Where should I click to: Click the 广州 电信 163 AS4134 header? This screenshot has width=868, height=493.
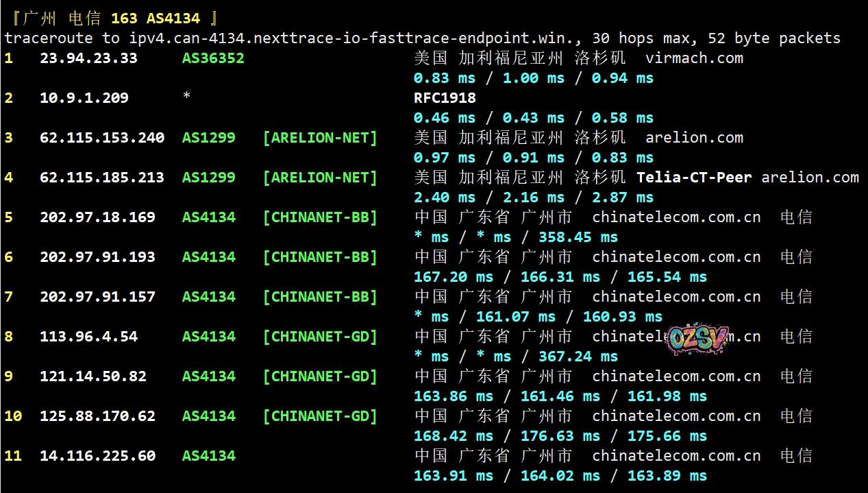112,19
